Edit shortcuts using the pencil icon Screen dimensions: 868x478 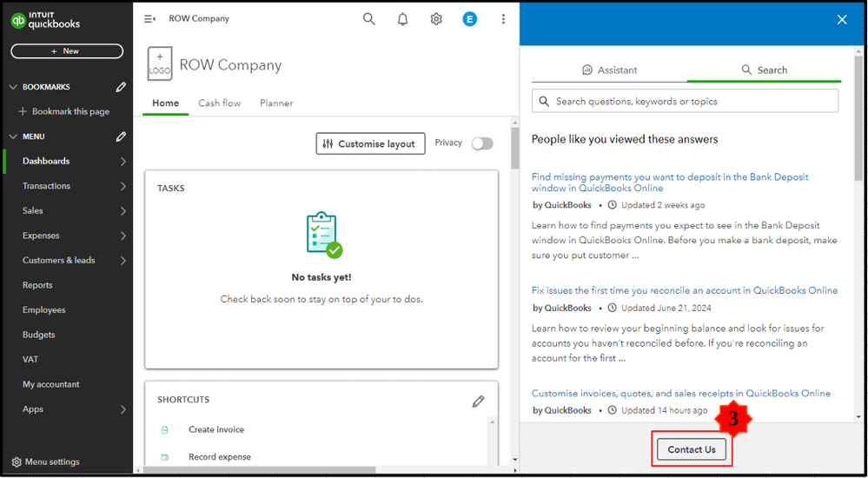(478, 401)
